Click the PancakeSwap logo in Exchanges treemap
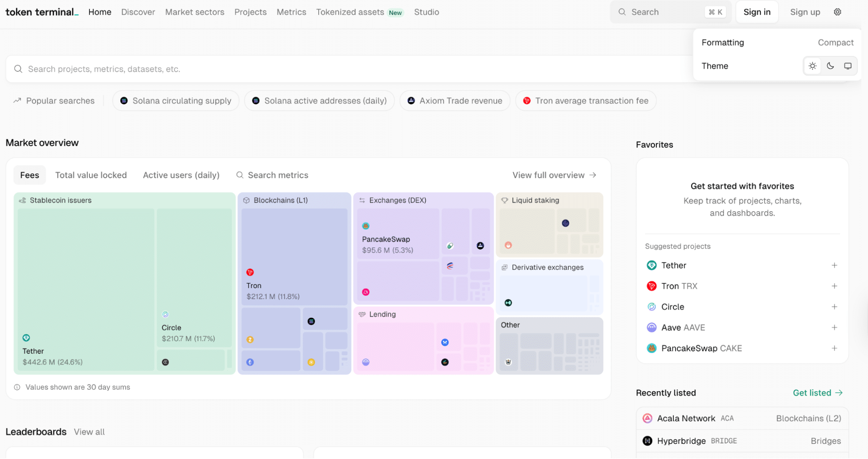The height and width of the screenshot is (459, 868). (x=366, y=226)
